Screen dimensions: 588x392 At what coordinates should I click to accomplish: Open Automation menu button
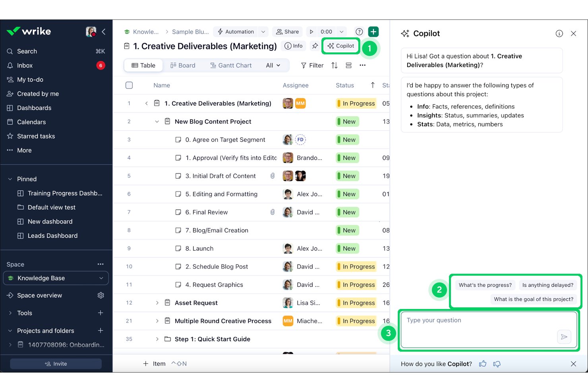[x=236, y=32]
